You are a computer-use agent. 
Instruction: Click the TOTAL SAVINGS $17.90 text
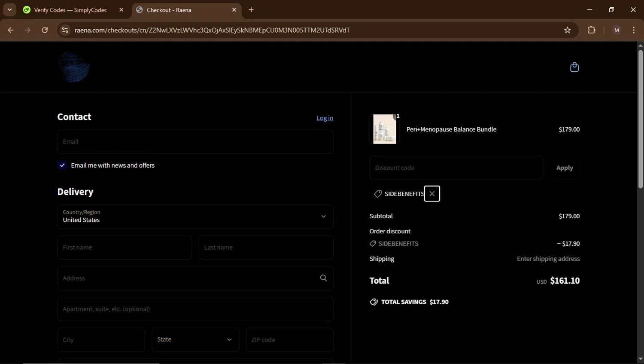pyautogui.click(x=415, y=302)
